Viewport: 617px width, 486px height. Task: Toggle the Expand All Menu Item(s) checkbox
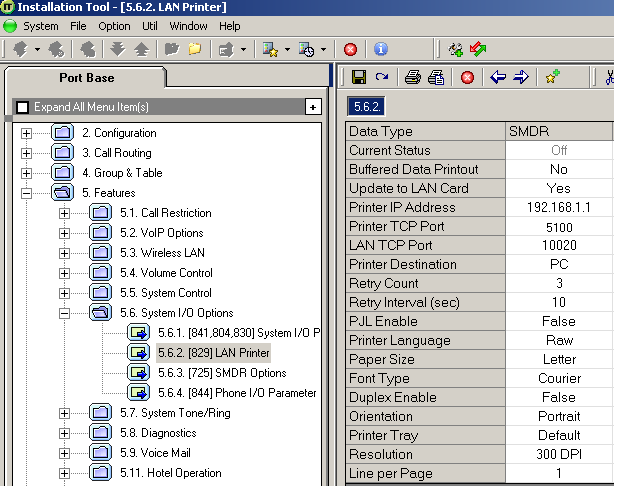pyautogui.click(x=23, y=107)
